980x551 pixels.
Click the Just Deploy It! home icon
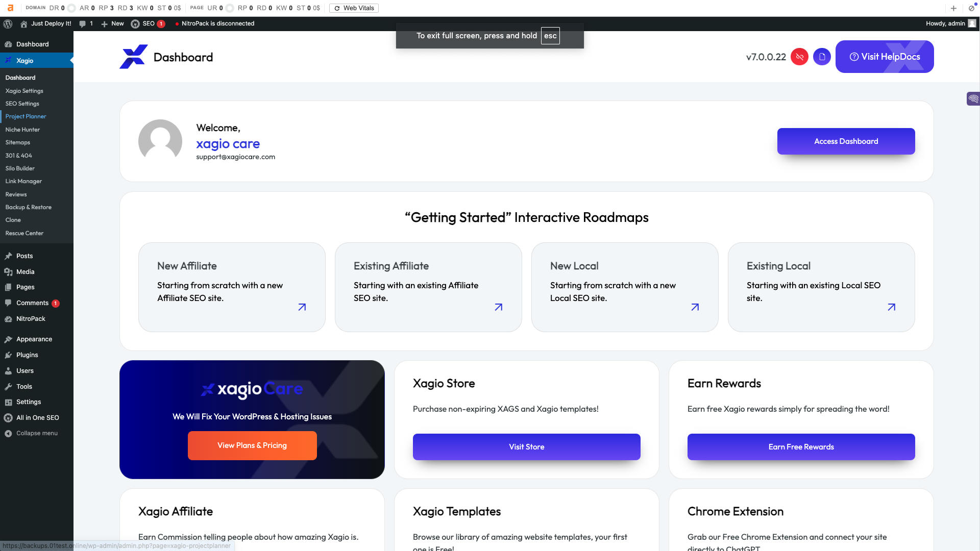(23, 23)
